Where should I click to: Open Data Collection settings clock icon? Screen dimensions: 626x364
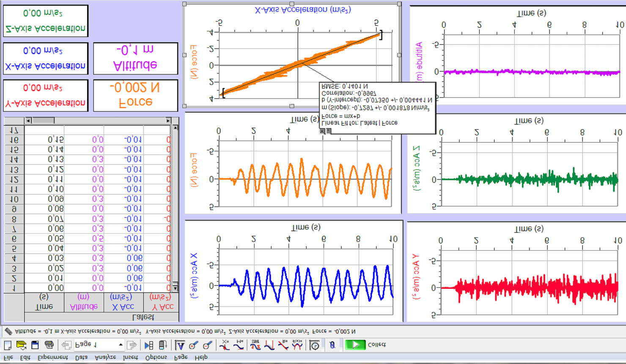pos(314,345)
